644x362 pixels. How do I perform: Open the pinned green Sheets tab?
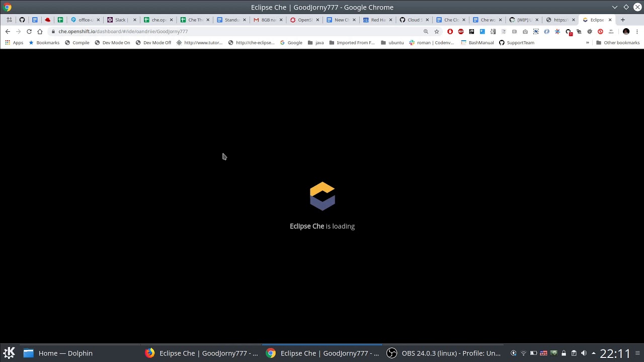pyautogui.click(x=60, y=20)
